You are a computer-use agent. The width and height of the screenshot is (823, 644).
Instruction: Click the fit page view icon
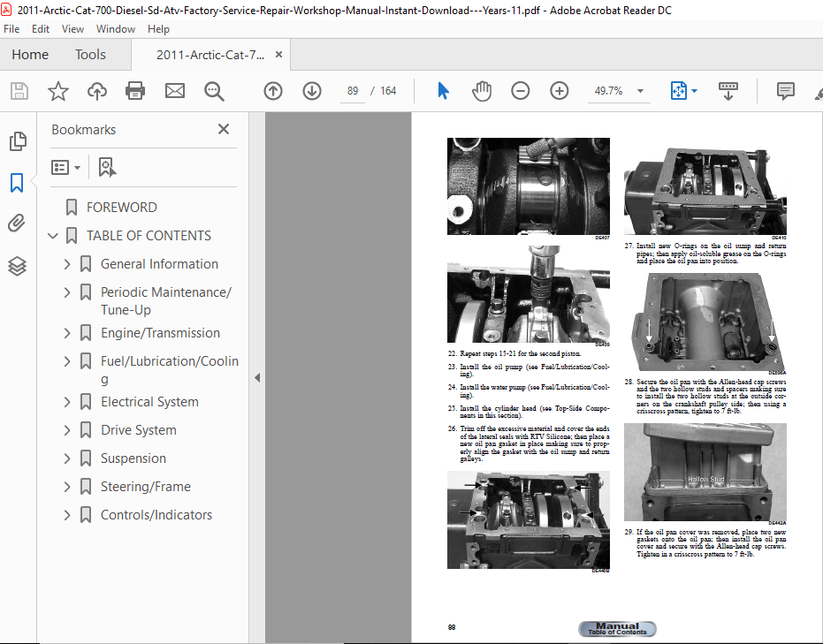679,91
